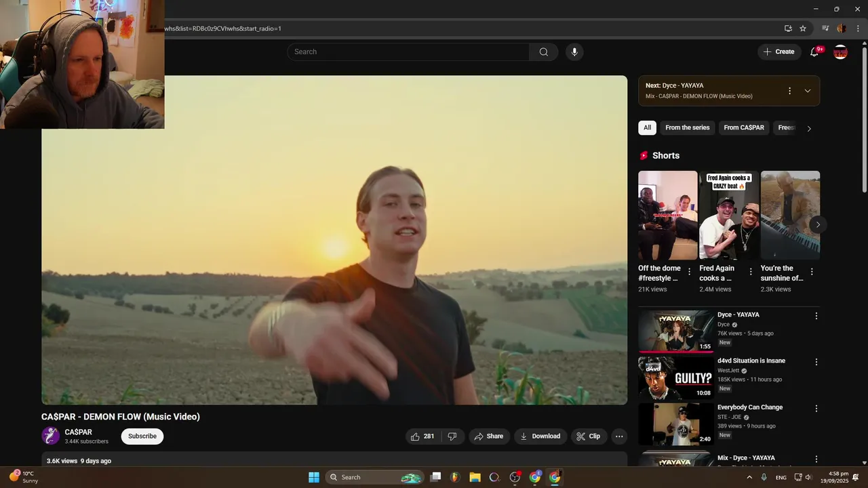Open d4vd GUILTY? 10:08 thumbnail

(675, 378)
